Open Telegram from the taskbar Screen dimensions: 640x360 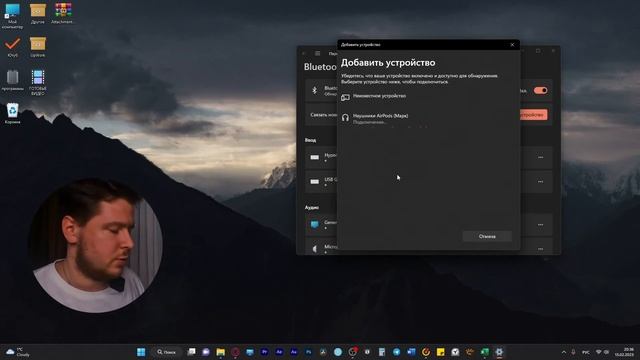point(396,352)
